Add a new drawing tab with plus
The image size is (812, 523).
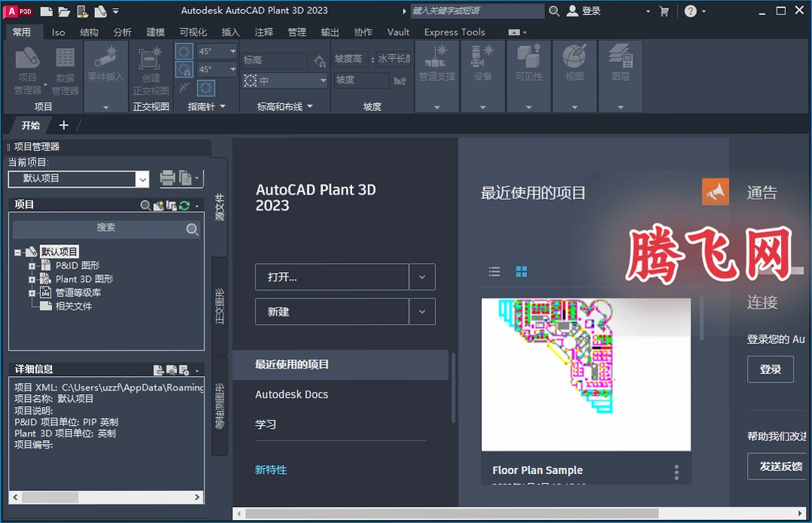63,125
